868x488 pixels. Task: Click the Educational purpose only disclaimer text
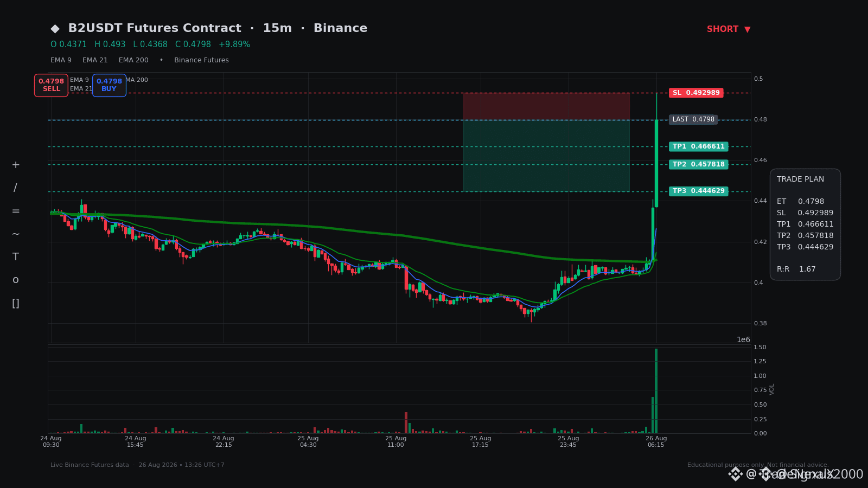[x=758, y=465]
